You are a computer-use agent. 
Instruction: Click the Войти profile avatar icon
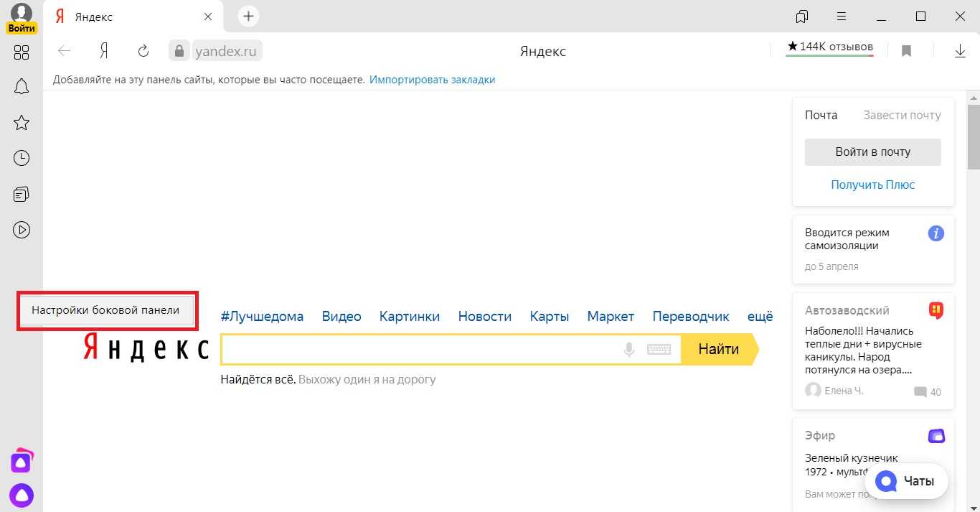[22, 19]
